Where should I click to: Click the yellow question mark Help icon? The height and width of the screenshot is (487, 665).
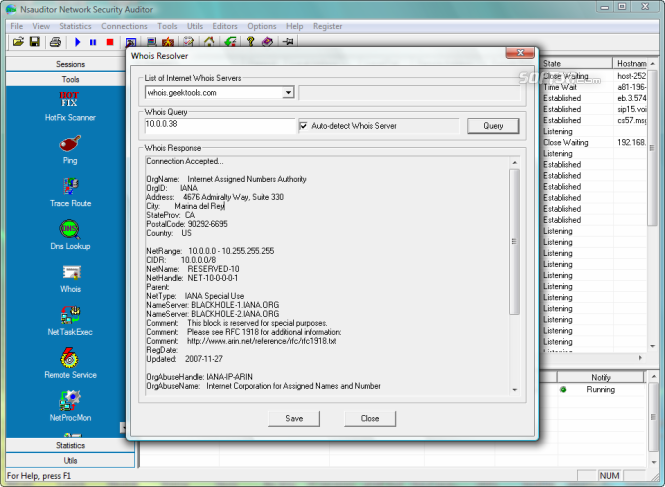[x=250, y=42]
